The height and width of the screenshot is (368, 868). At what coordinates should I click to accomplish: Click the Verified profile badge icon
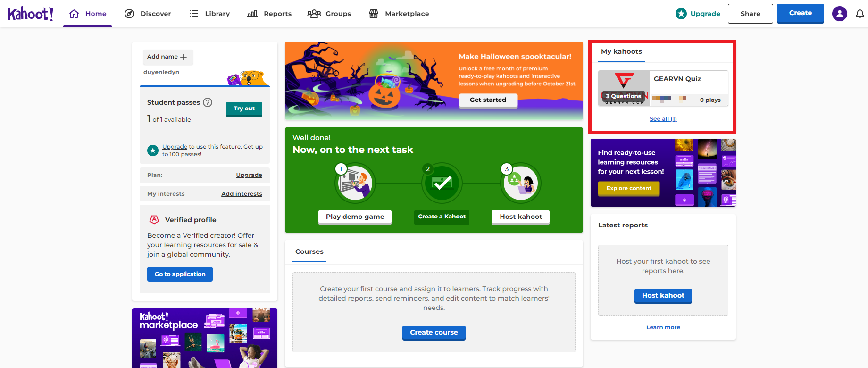[154, 220]
